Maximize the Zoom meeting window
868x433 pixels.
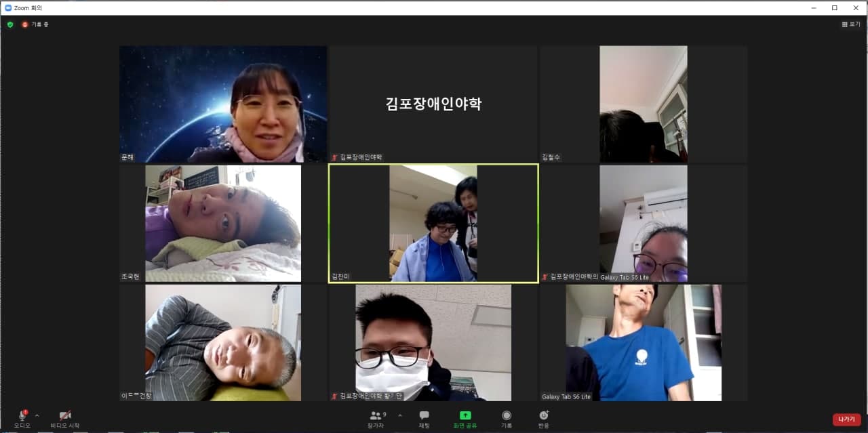(x=834, y=7)
